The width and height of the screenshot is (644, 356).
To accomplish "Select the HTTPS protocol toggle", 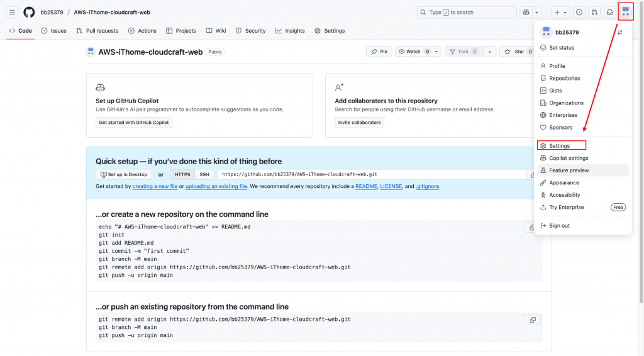I will pyautogui.click(x=182, y=174).
